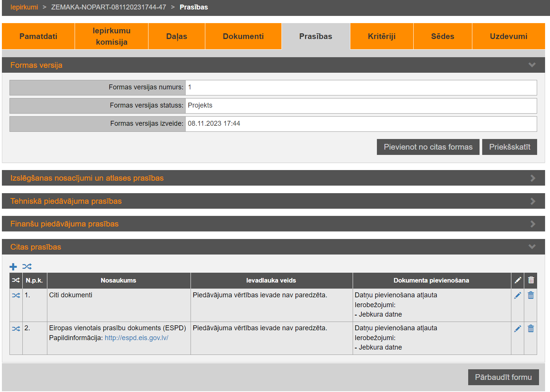The width and height of the screenshot is (550, 392).
Task: Expand Finanšu piedāvājuma prasības section
Action: click(533, 224)
